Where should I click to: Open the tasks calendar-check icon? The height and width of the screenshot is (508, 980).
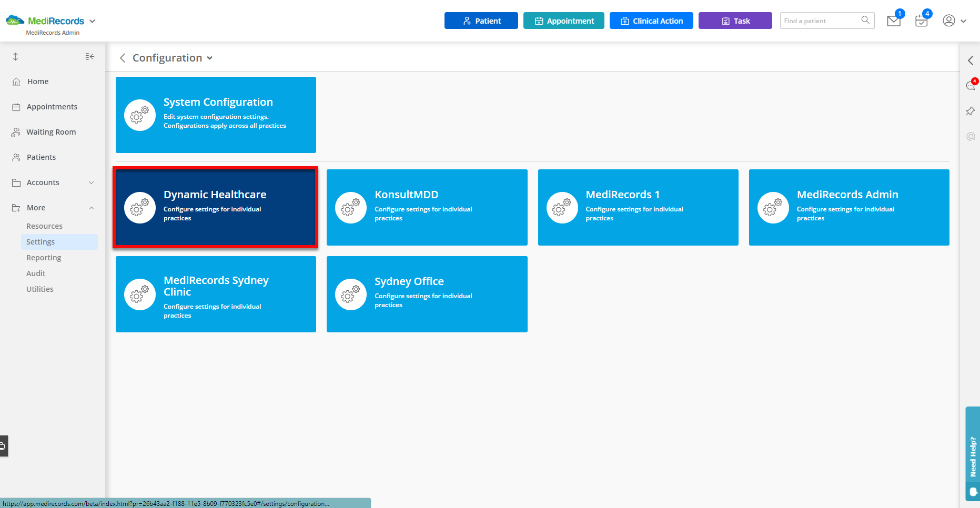pyautogui.click(x=921, y=21)
